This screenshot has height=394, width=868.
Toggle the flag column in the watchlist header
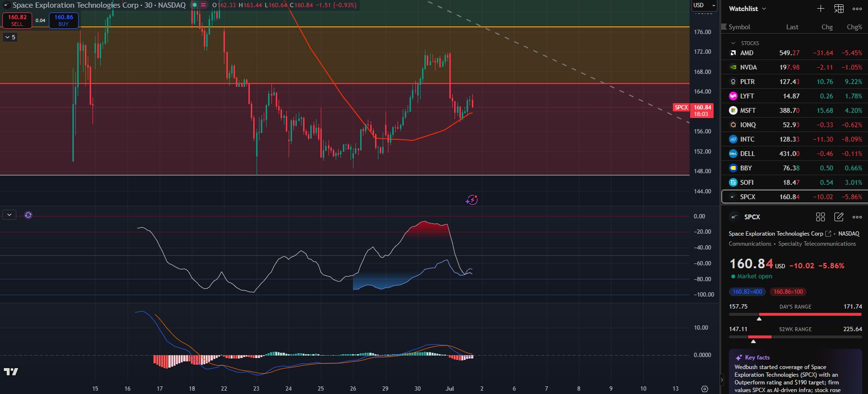[x=724, y=27]
